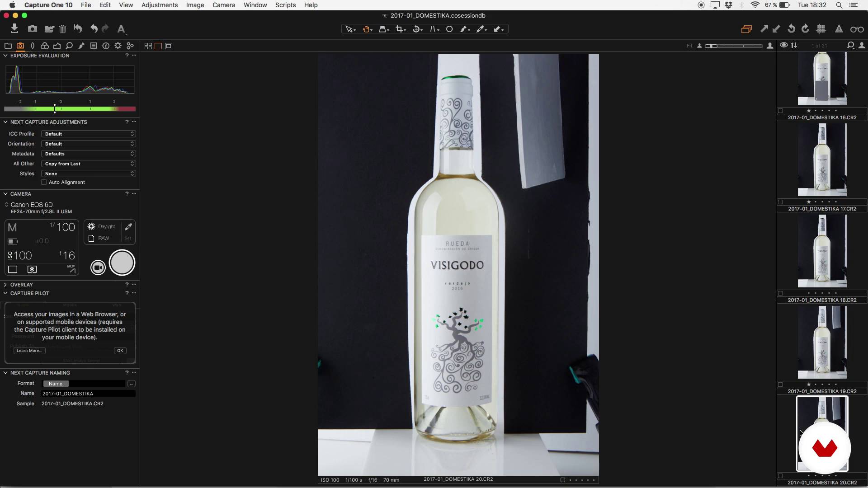Select the orange Pan hand tool
Viewport: 868px width, 488px height.
pos(367,29)
